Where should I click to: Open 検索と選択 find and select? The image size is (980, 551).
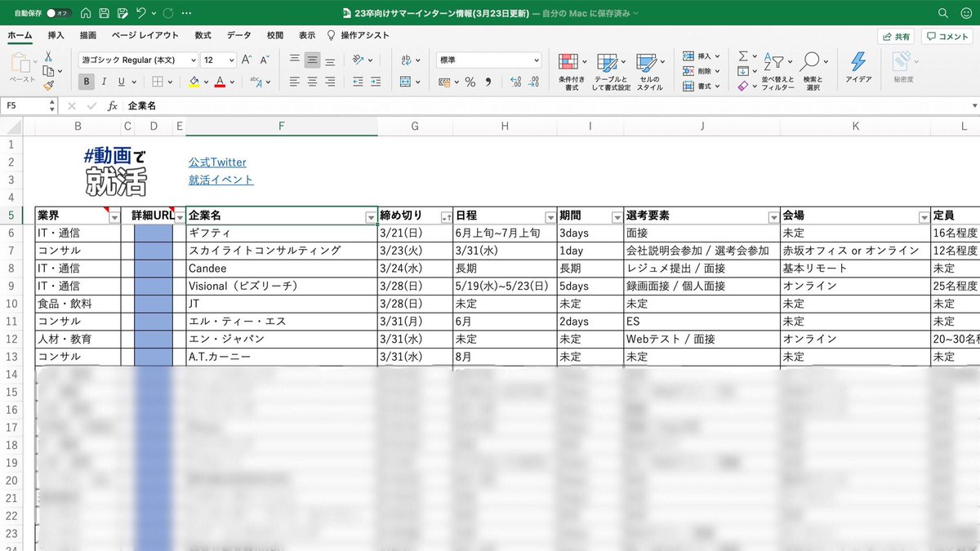click(x=813, y=72)
